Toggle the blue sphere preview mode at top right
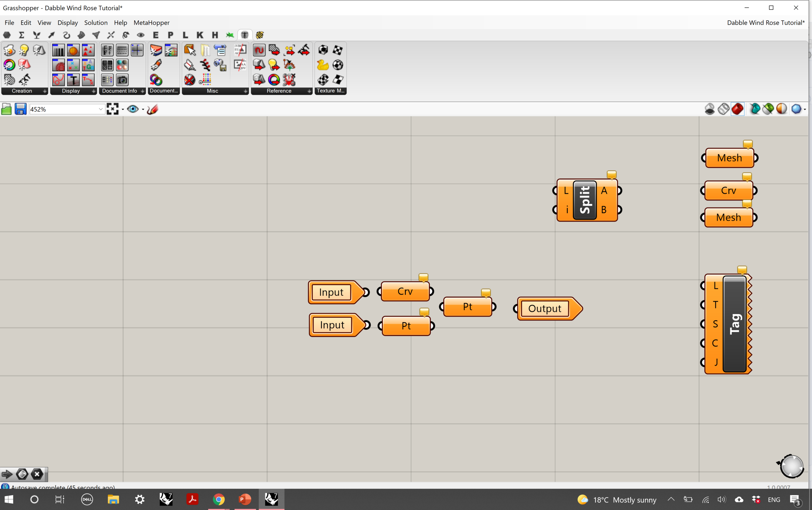This screenshot has height=510, width=812. pos(796,108)
